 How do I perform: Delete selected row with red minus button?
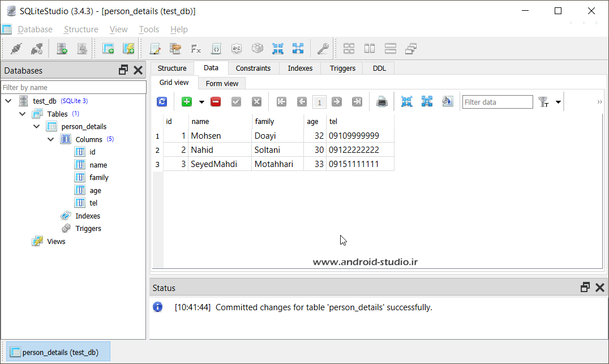216,102
